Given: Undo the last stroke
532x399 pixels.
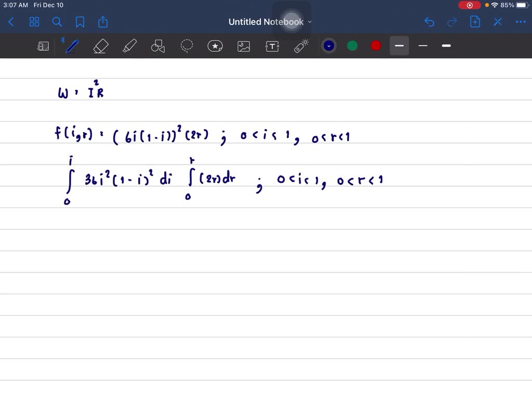Looking at the screenshot, I should (429, 22).
